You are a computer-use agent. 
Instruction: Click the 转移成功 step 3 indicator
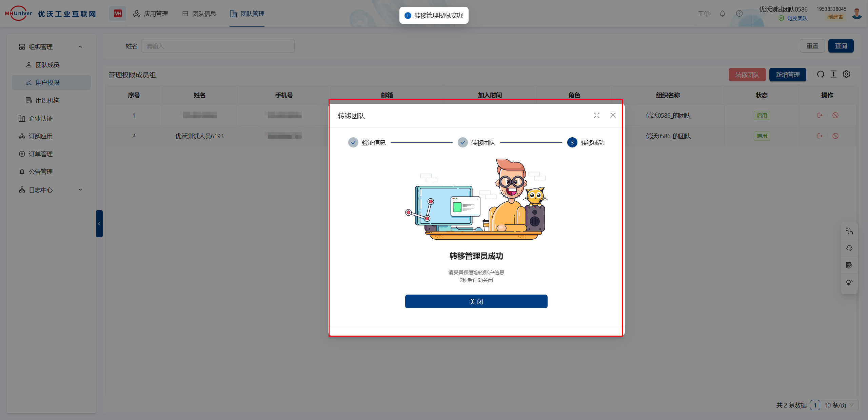click(572, 143)
